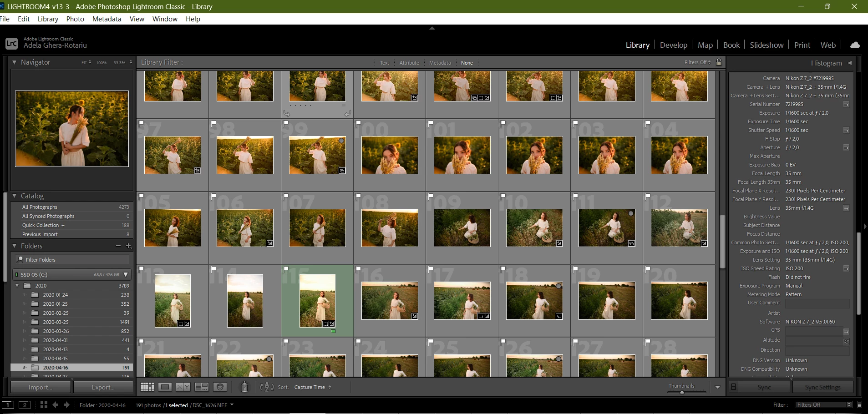Select photo thumbnail 108
Screen dimensions: 868x414
point(390,227)
